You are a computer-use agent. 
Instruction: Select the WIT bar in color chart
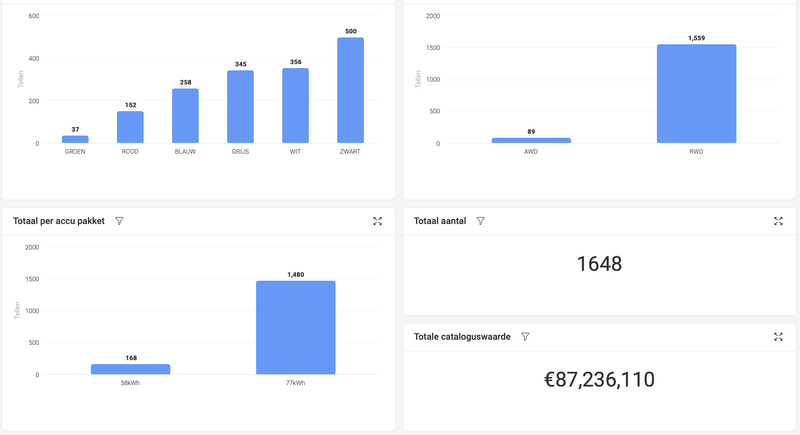point(295,106)
